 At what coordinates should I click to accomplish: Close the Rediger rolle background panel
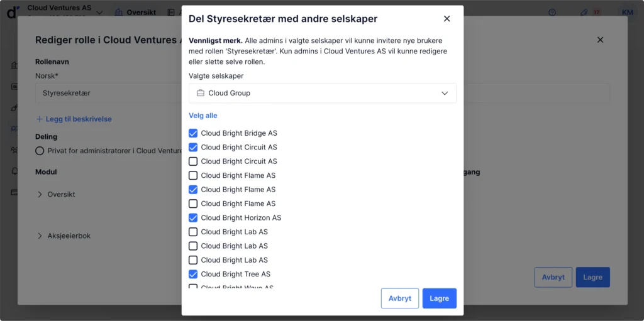(x=600, y=40)
